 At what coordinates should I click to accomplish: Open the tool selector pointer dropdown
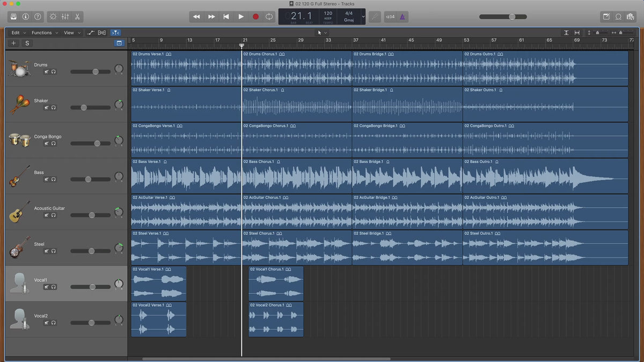pyautogui.click(x=322, y=33)
